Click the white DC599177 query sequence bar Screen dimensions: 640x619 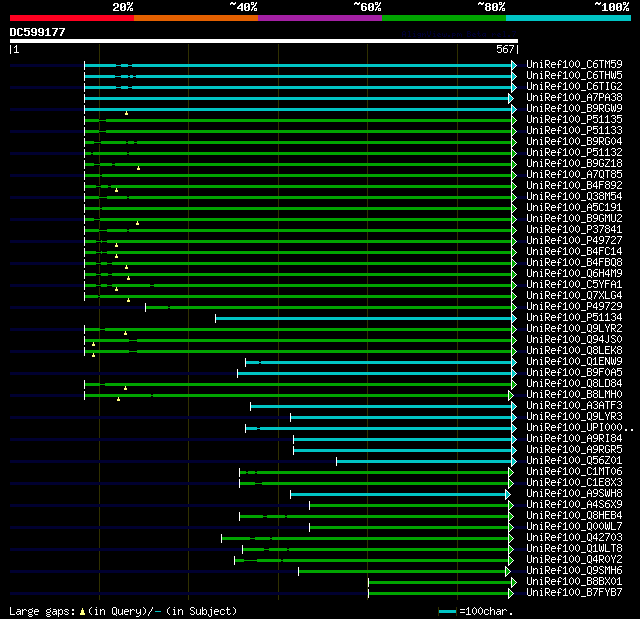pyautogui.click(x=264, y=41)
